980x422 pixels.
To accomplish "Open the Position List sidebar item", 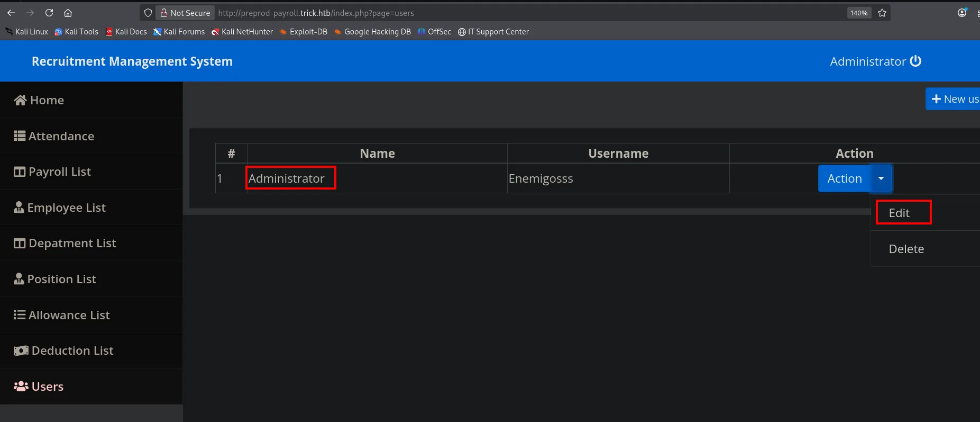I will click(x=91, y=279).
